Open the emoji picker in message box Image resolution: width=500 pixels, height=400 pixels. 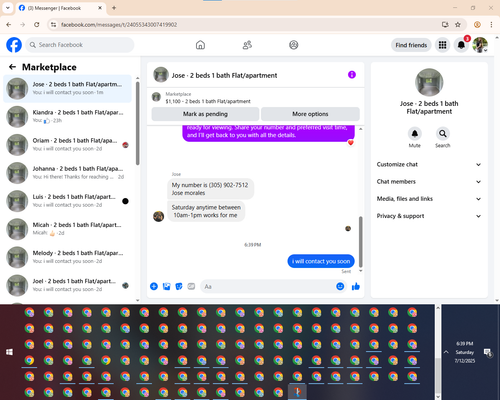pos(340,286)
